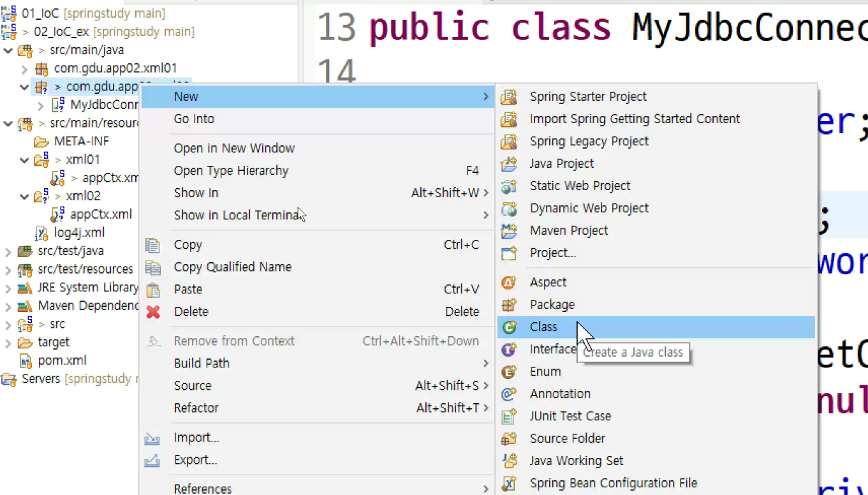Expand the src/test/resources folder

tap(8, 270)
